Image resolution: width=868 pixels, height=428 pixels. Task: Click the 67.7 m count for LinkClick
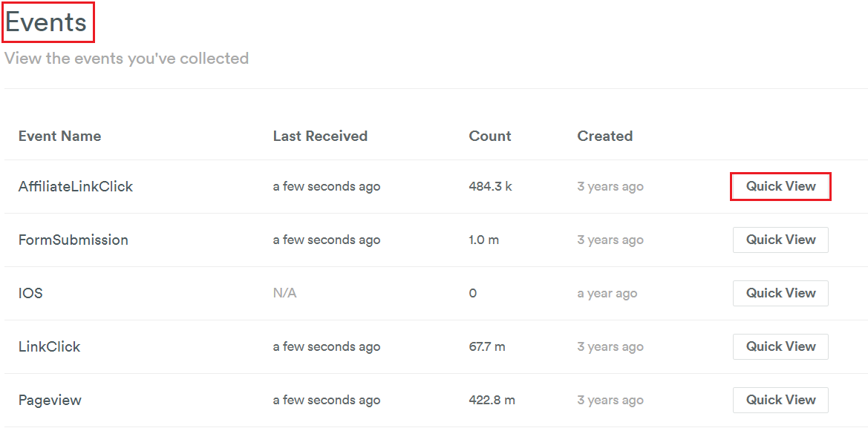(486, 346)
